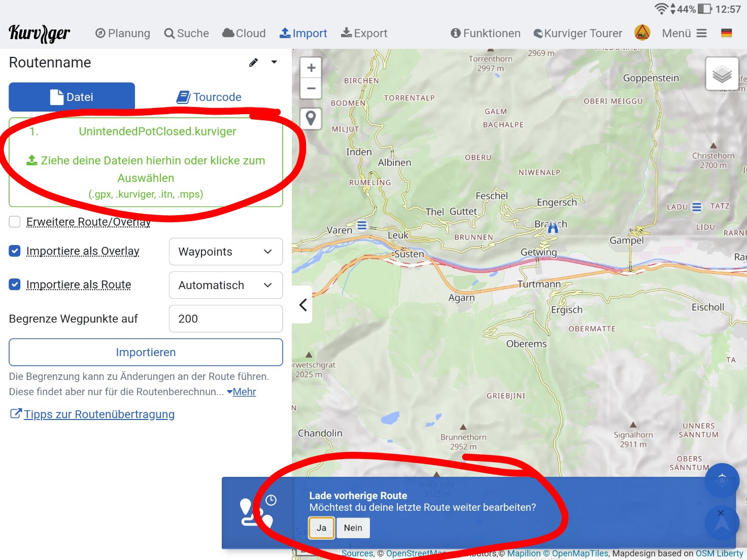Image resolution: width=747 pixels, height=560 pixels.
Task: Open the Export menu
Action: [364, 33]
